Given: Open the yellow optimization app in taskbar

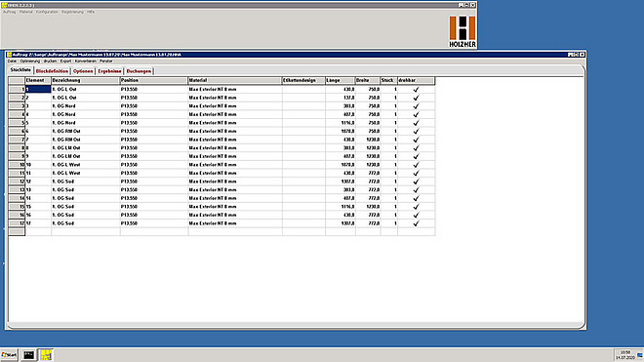Looking at the screenshot, I should 46,355.
